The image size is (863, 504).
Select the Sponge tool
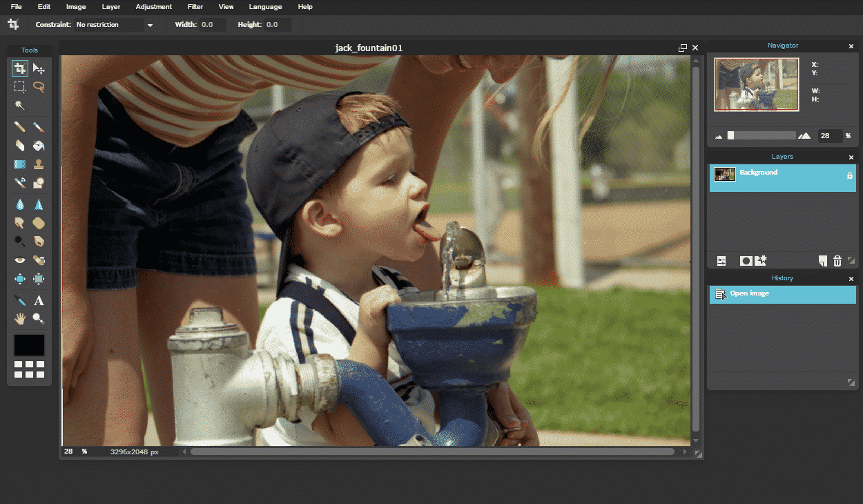pyautogui.click(x=39, y=223)
